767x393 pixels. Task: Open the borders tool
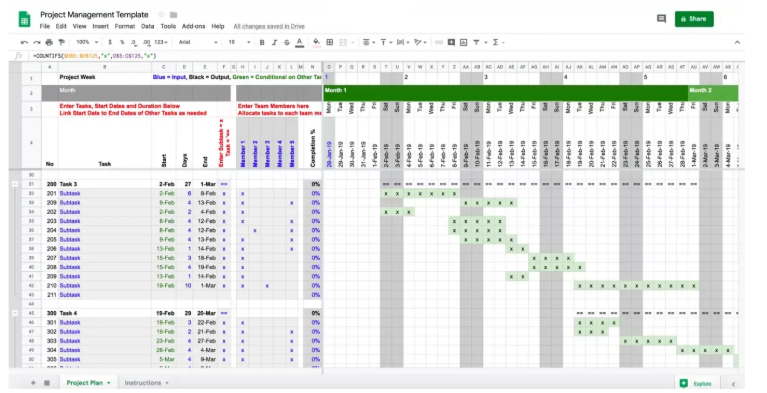(x=330, y=43)
